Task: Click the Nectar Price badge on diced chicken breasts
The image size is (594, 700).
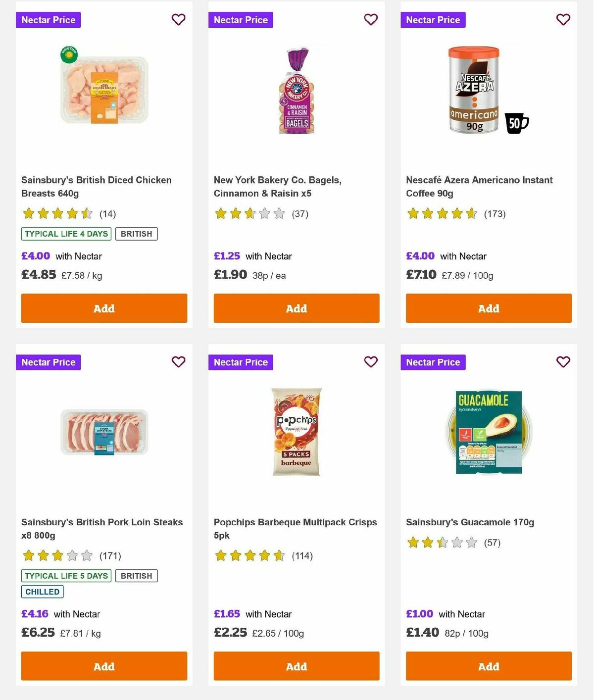Action: coord(48,20)
